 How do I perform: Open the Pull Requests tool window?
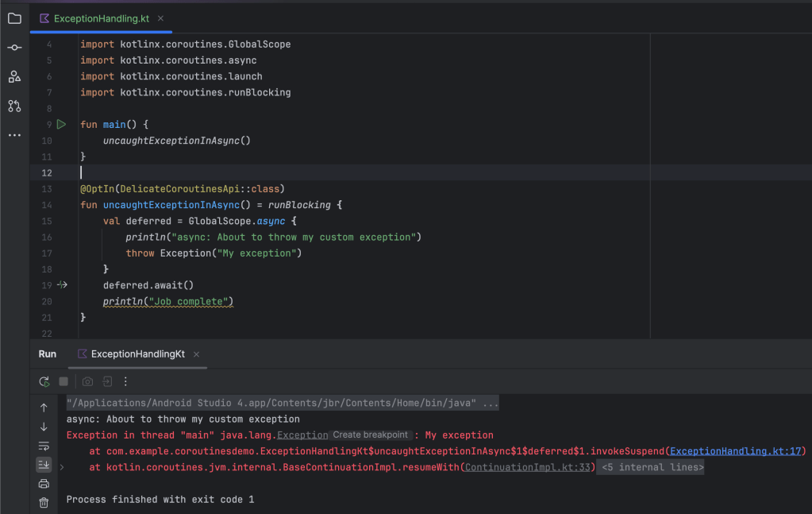[x=14, y=106]
